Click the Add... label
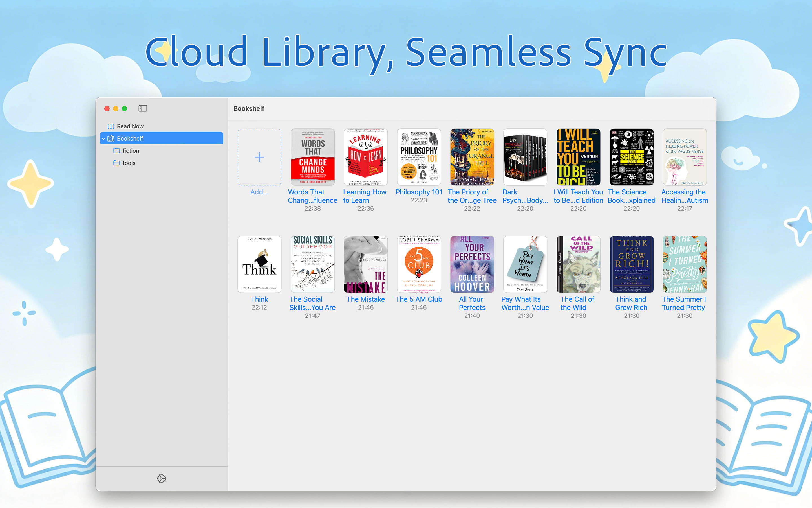The image size is (812, 508). [259, 192]
